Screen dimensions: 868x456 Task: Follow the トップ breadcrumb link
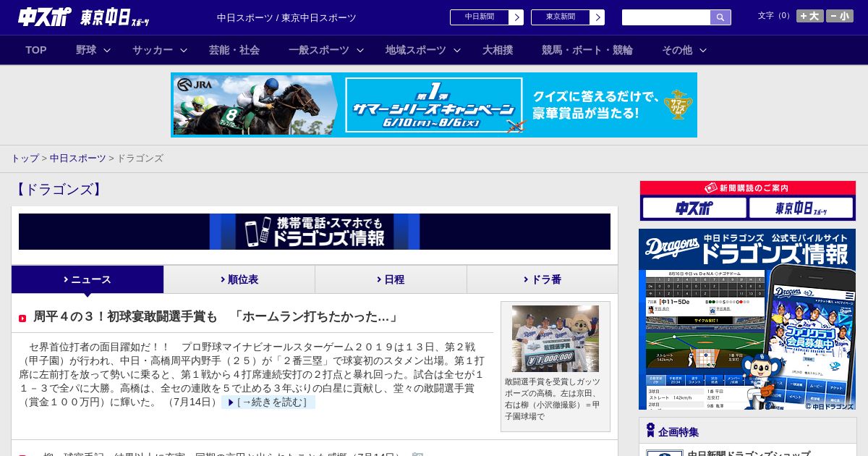point(25,158)
